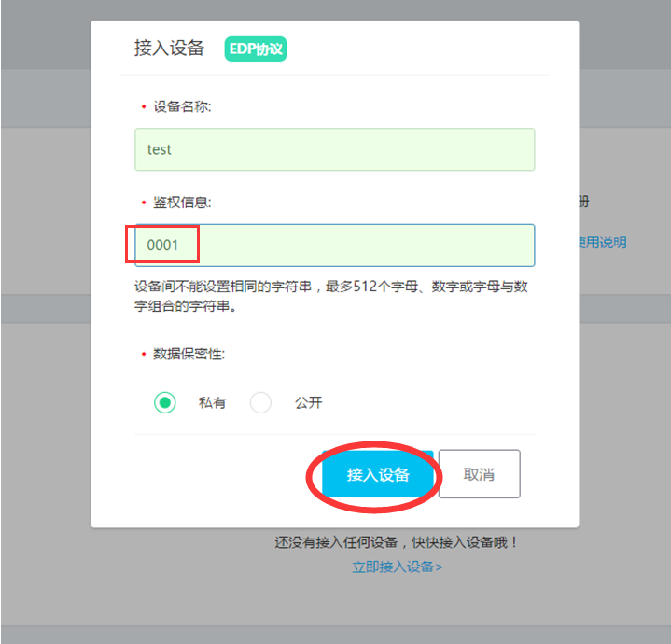Screen dimensions: 671x644
Task: Open the 使用说明 link behind dialog
Action: [603, 243]
